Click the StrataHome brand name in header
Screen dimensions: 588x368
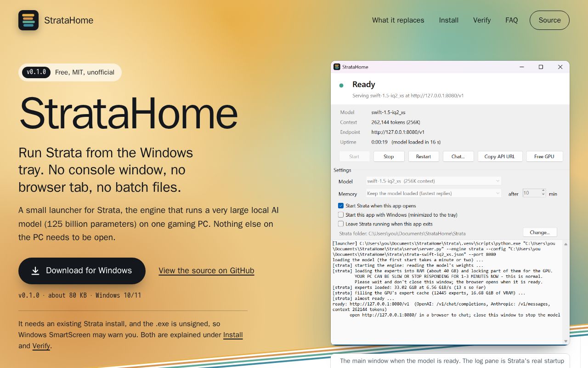69,20
